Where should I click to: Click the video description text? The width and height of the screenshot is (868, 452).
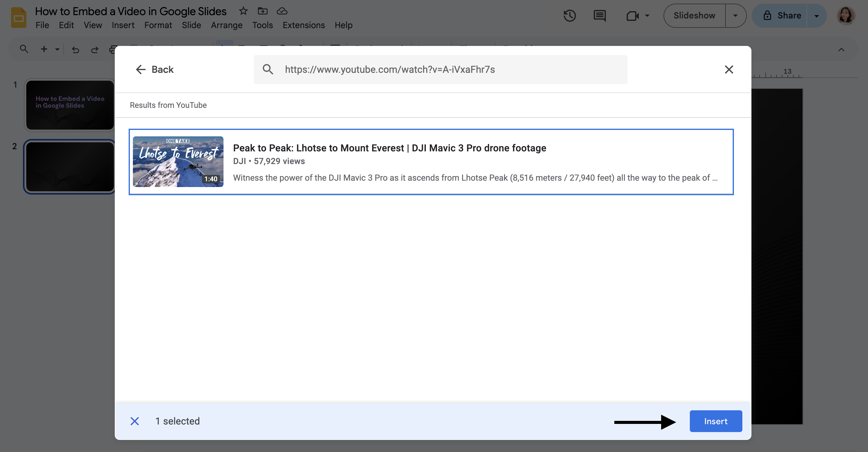point(475,178)
